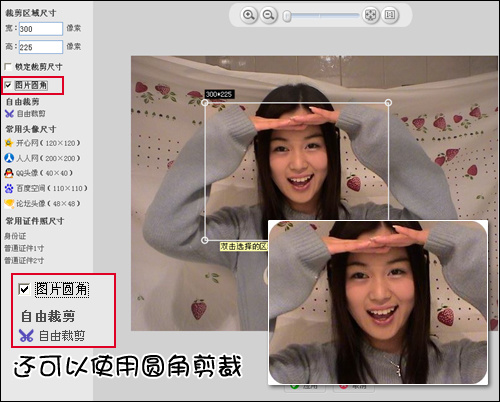The width and height of the screenshot is (500, 402).
Task: Click the crop box top-right corner handle
Action: [x=388, y=102]
